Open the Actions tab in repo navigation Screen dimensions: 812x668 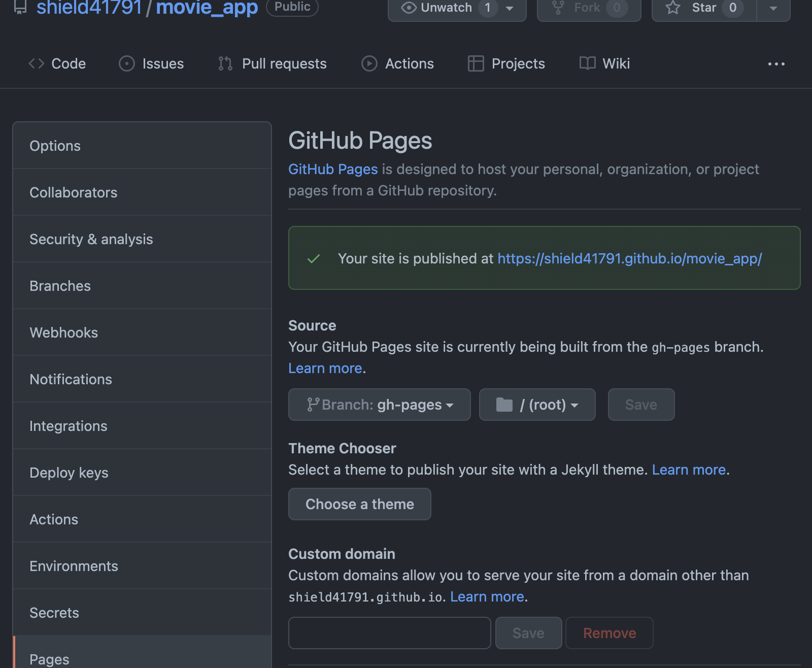point(398,63)
